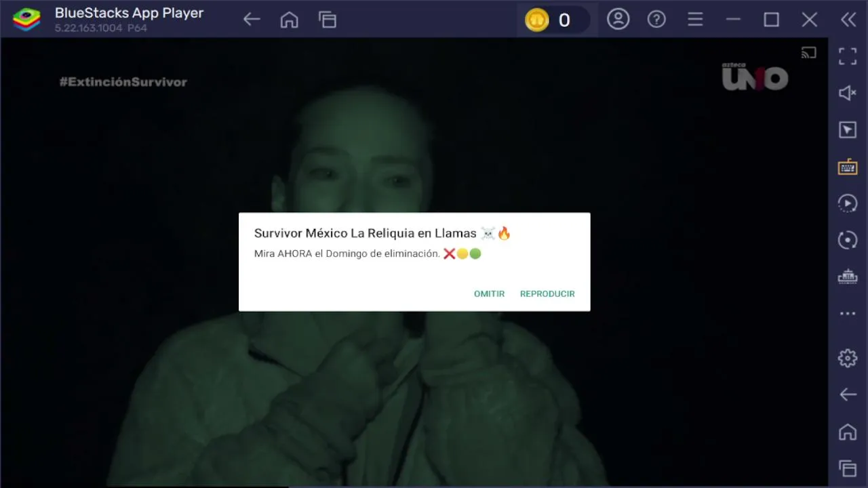
Task: Click REPRODUCIR to play the episode
Action: (x=547, y=294)
